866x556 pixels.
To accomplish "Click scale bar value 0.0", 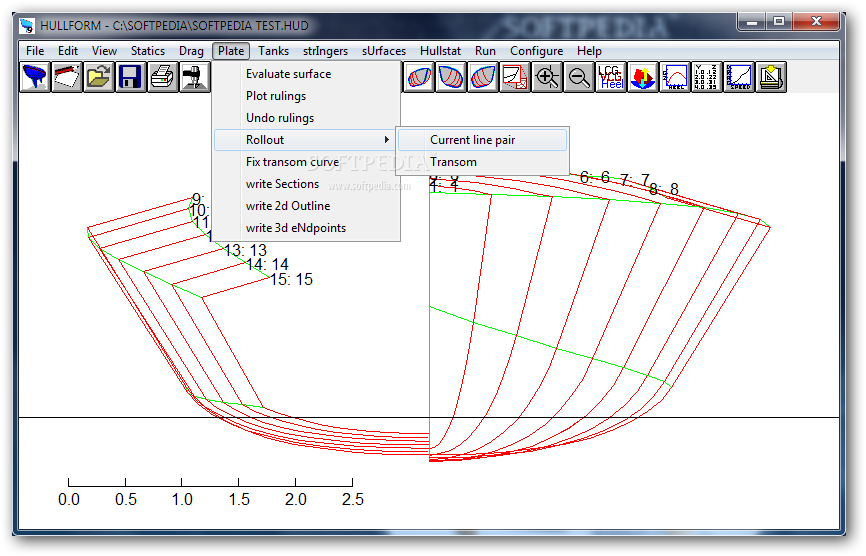I will pos(68,500).
